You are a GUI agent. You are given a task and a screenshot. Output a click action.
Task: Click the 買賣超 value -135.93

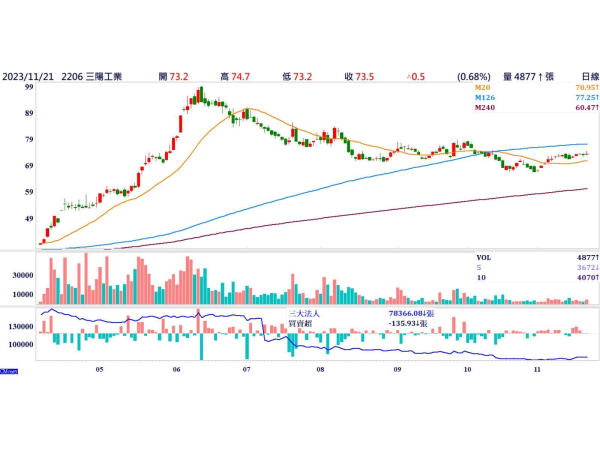click(x=408, y=324)
